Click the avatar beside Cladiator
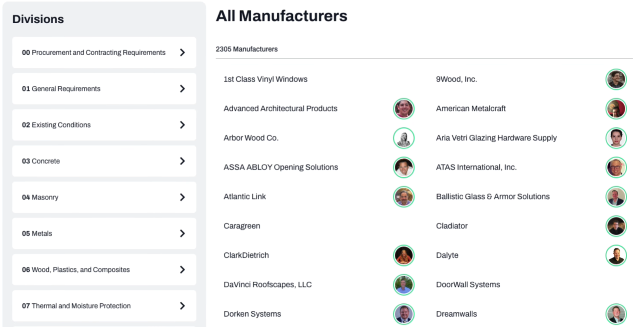Screen dimensions: 644x327 (x=615, y=226)
